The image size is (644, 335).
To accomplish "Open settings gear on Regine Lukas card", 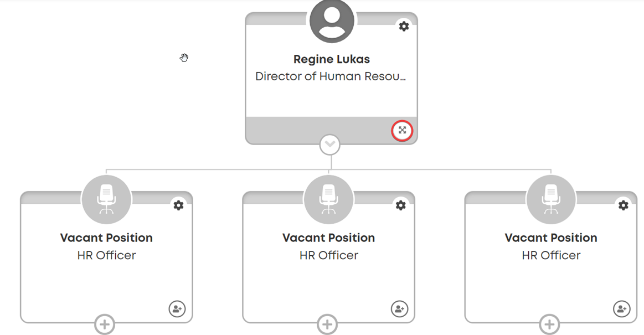I will (404, 26).
